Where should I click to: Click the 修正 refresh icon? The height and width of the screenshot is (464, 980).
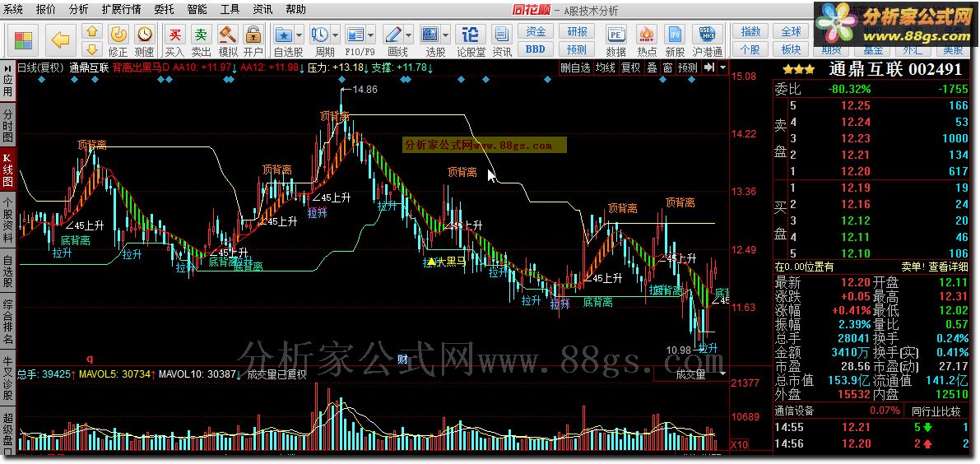pos(118,35)
